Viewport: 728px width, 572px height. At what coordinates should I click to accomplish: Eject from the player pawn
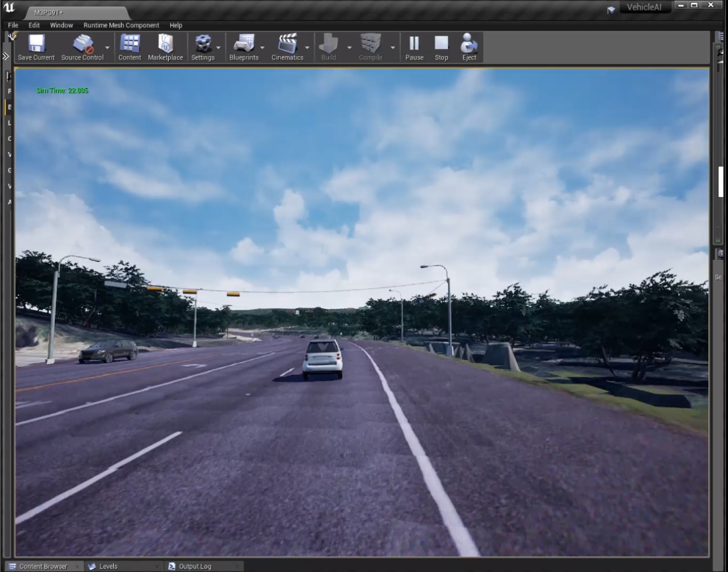(x=469, y=43)
